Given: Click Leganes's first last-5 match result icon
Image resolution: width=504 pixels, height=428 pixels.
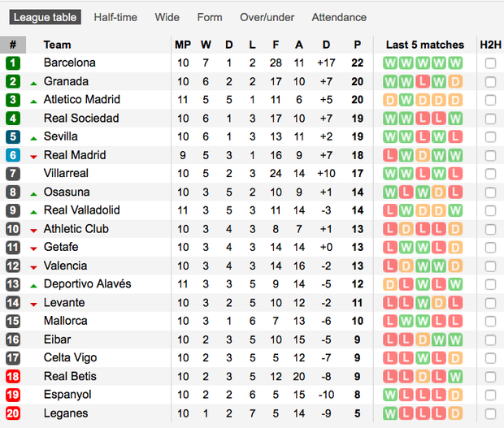Looking at the screenshot, I should click(x=390, y=413).
